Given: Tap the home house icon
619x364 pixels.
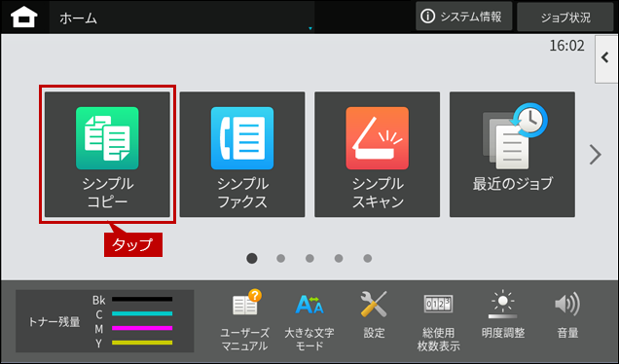Looking at the screenshot, I should click(x=24, y=18).
